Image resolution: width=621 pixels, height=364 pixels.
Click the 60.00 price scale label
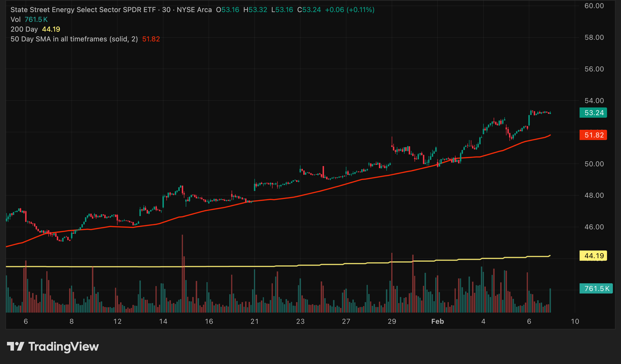594,6
